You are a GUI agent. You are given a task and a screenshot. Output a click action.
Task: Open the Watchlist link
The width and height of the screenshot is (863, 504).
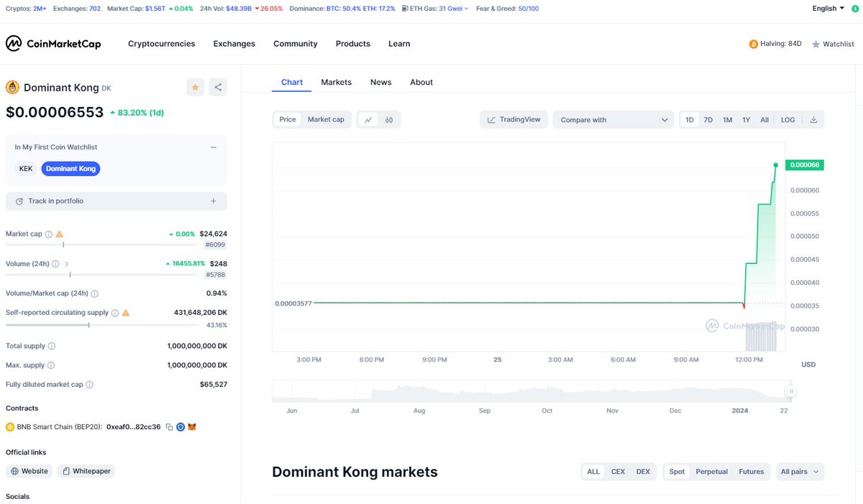[833, 44]
